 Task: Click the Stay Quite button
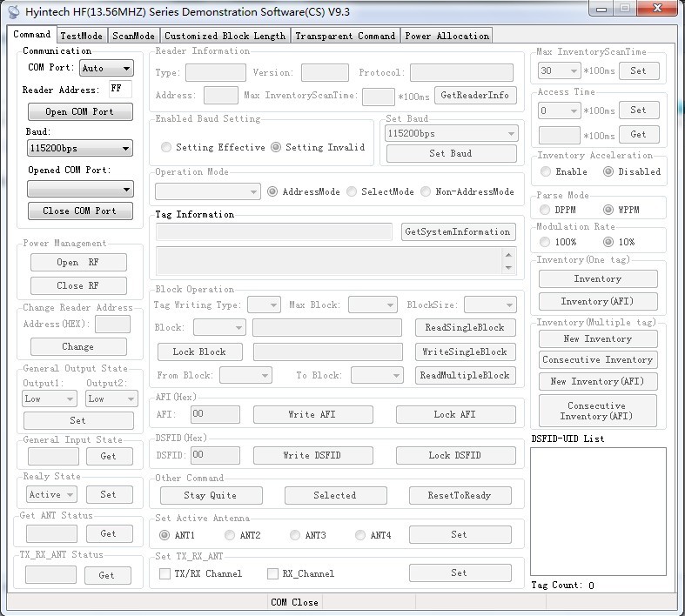pos(212,496)
